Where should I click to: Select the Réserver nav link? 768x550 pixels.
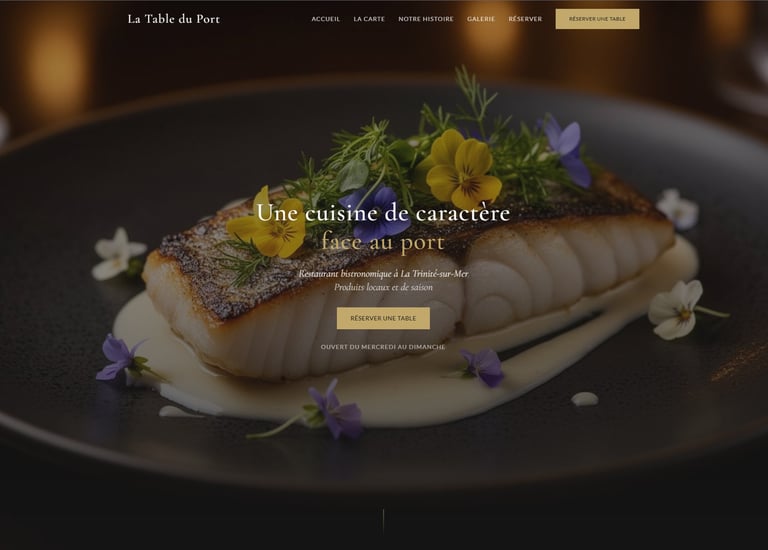point(525,19)
